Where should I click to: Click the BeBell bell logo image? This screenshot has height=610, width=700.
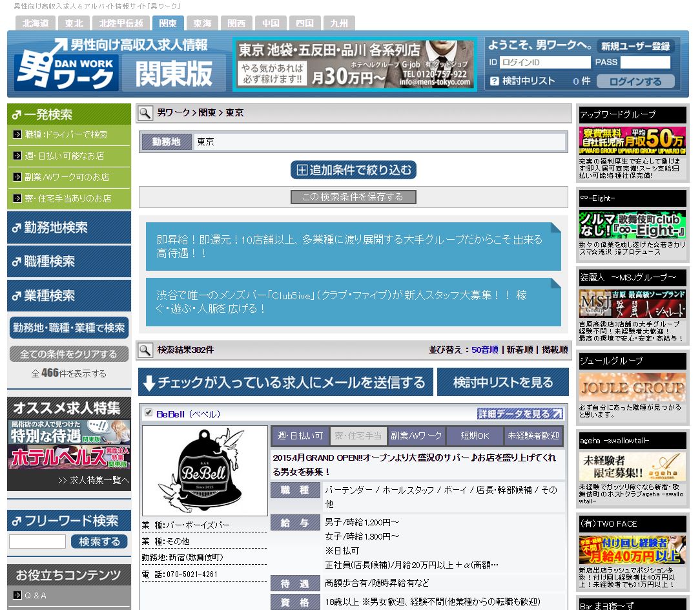[x=205, y=470]
